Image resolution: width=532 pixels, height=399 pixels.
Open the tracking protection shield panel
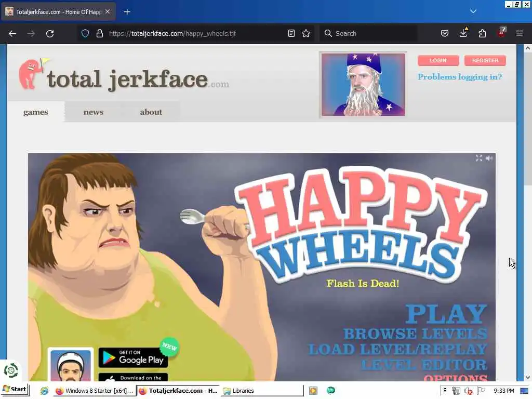[x=85, y=33]
